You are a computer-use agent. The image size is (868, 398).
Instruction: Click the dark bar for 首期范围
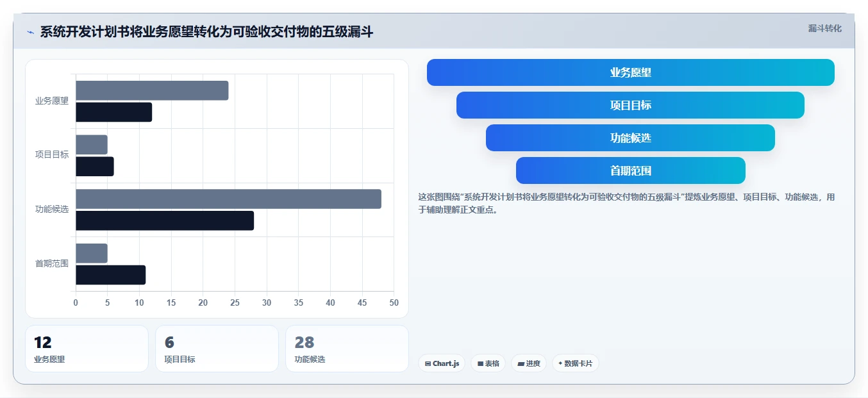pos(111,275)
